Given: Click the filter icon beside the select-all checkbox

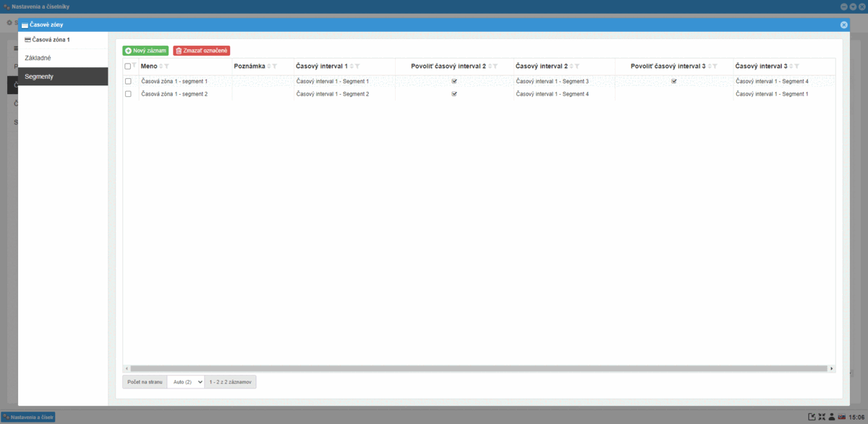Looking at the screenshot, I should point(135,65).
